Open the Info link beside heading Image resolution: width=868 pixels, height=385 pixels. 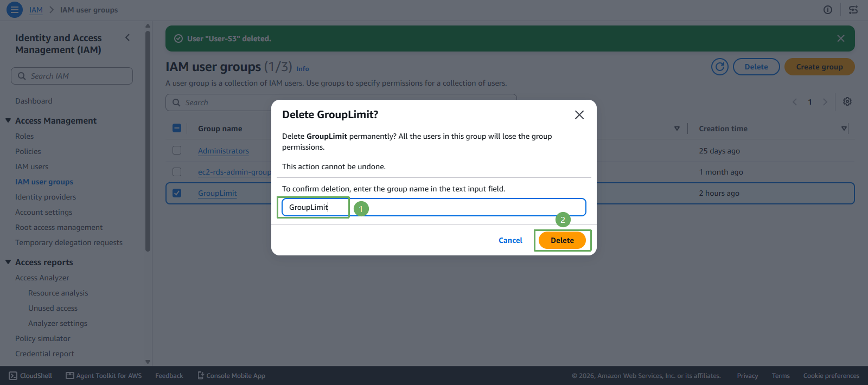[303, 69]
